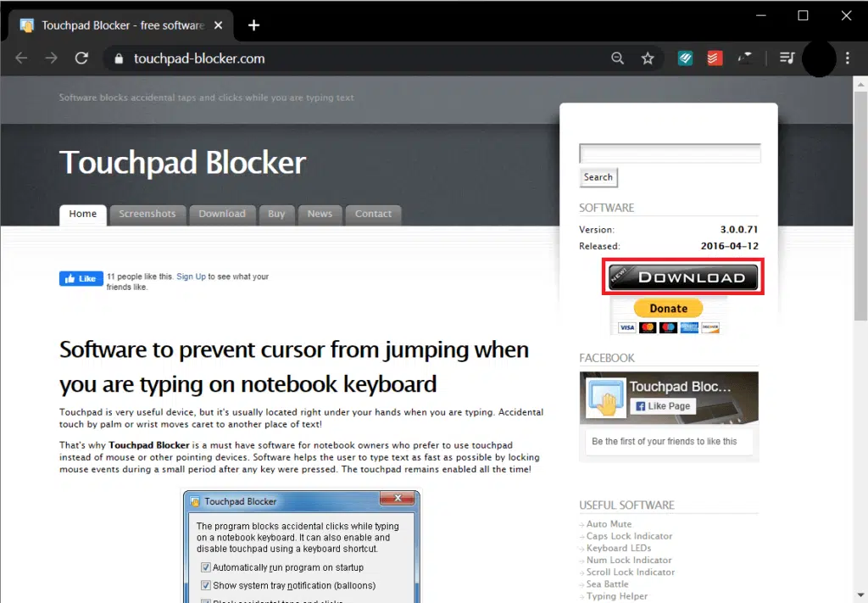This screenshot has width=868, height=603.
Task: Click the Search button
Action: (598, 177)
